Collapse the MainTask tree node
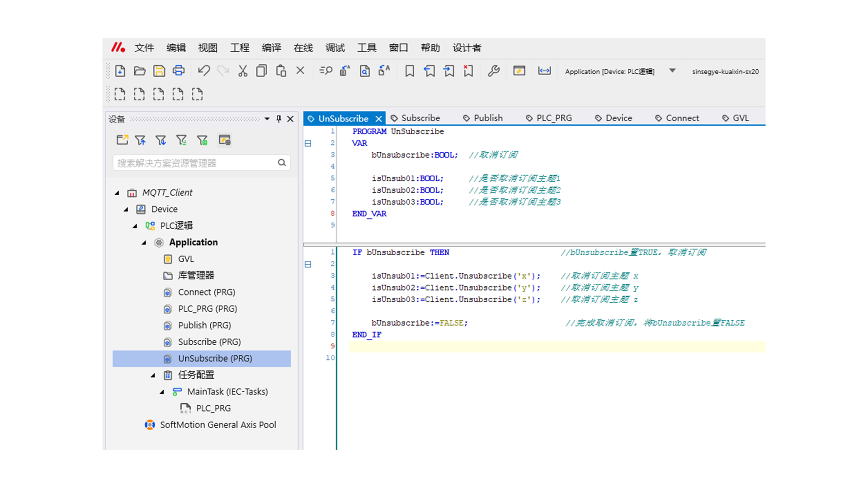Image resolution: width=868 pixels, height=488 pixels. 162,392
